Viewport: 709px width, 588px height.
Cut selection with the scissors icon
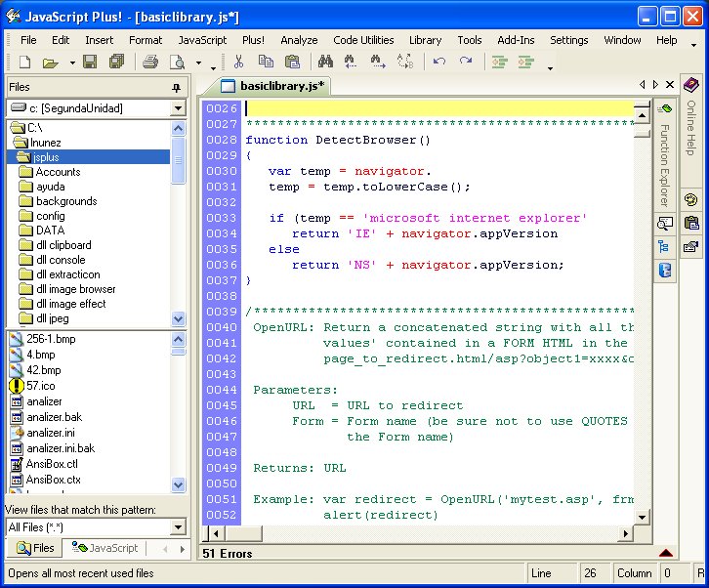pos(238,62)
